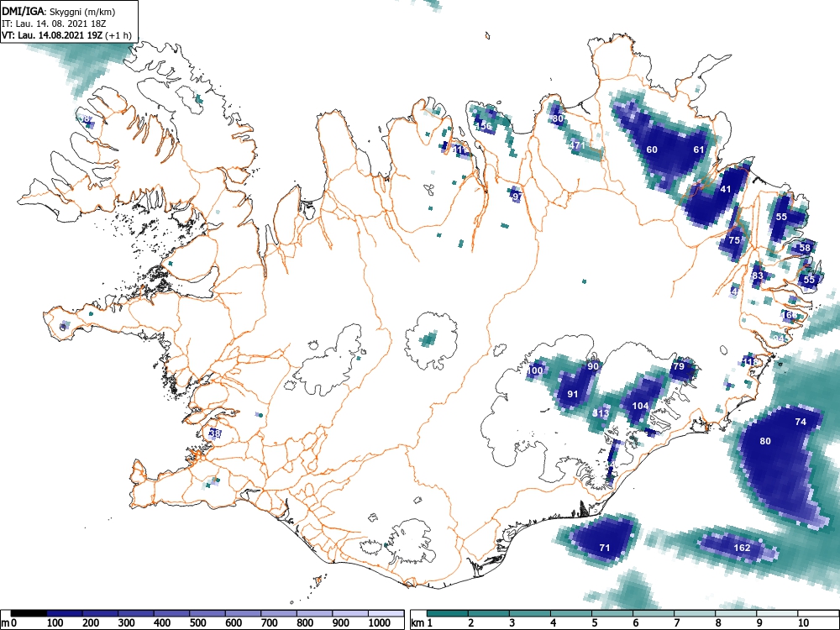Click the visibility value '60' on the map
This screenshot has width=840, height=630.
(x=652, y=150)
